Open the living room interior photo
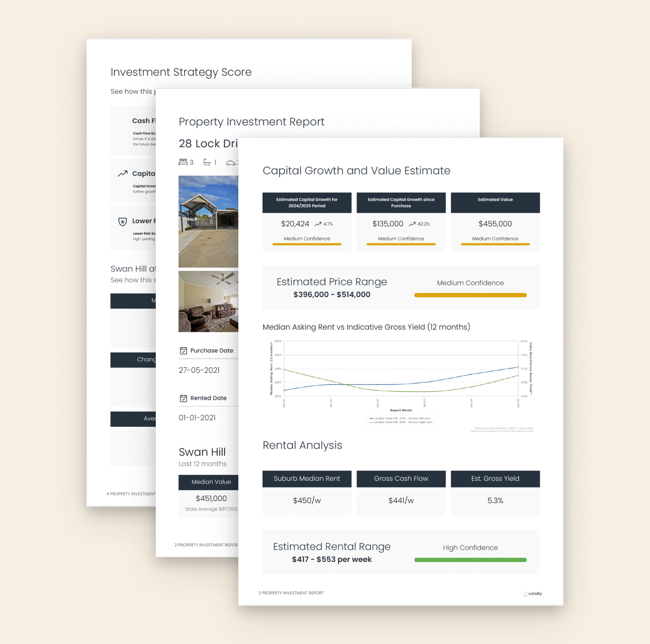This screenshot has width=650, height=644. click(x=208, y=301)
